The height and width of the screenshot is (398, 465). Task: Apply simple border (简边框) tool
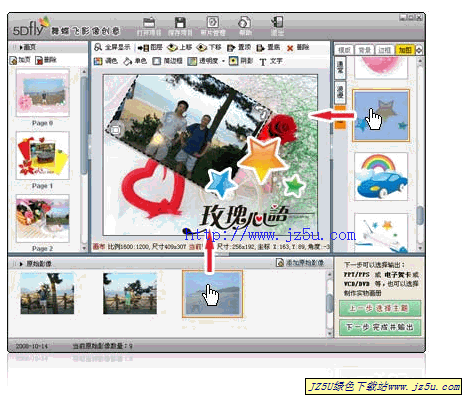pos(167,61)
